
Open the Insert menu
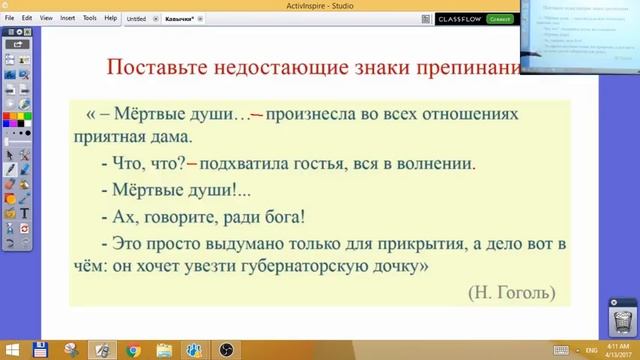(68, 18)
